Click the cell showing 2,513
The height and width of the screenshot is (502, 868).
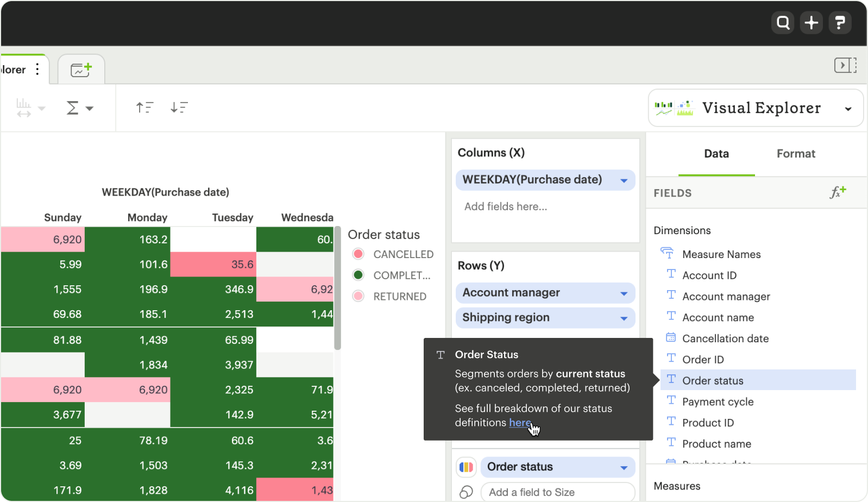pos(213,315)
